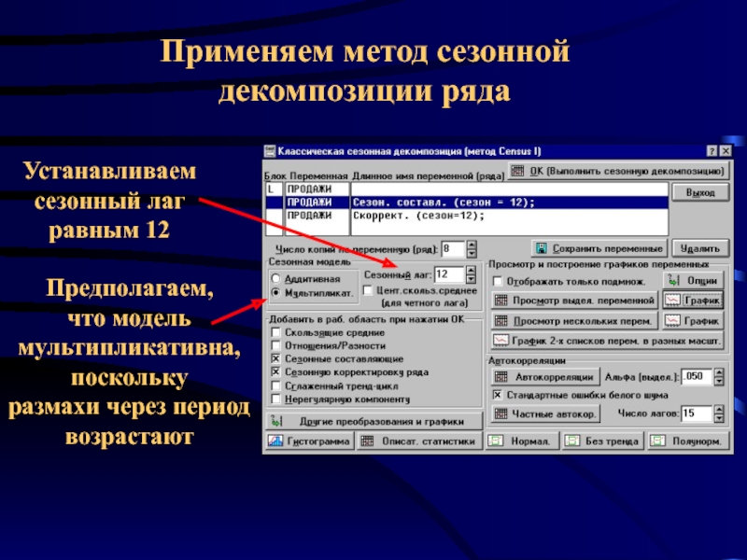
Task: Click Частные автокор. button
Action: [545, 413]
